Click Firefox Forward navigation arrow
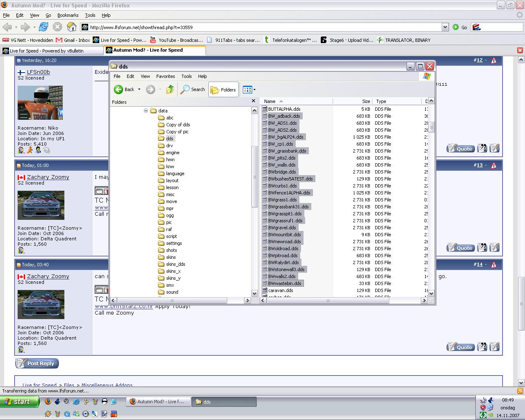This screenshot has width=525, height=420. pyautogui.click(x=25, y=27)
